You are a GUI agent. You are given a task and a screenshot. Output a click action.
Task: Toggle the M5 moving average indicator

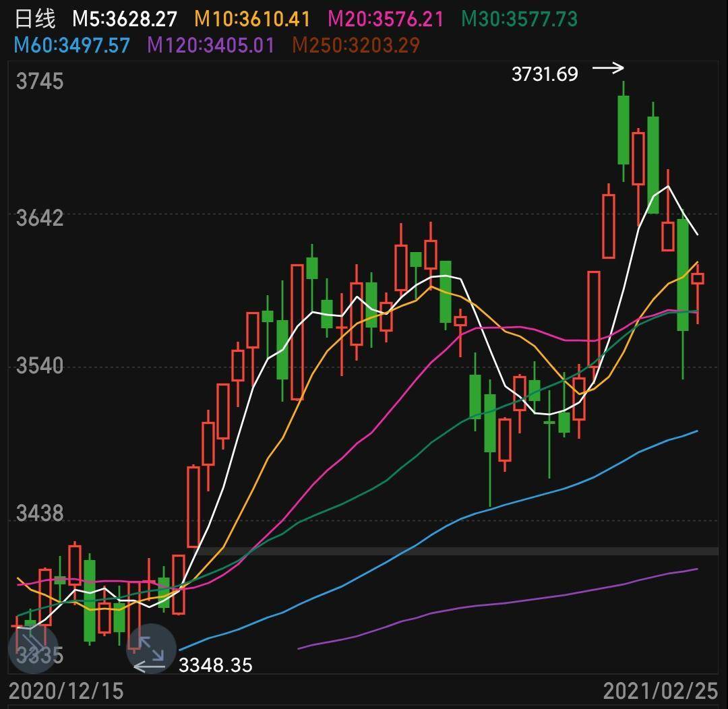pyautogui.click(x=124, y=19)
